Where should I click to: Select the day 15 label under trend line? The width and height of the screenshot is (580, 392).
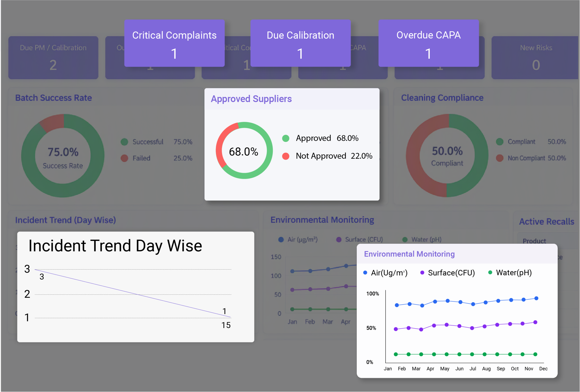pos(226,325)
